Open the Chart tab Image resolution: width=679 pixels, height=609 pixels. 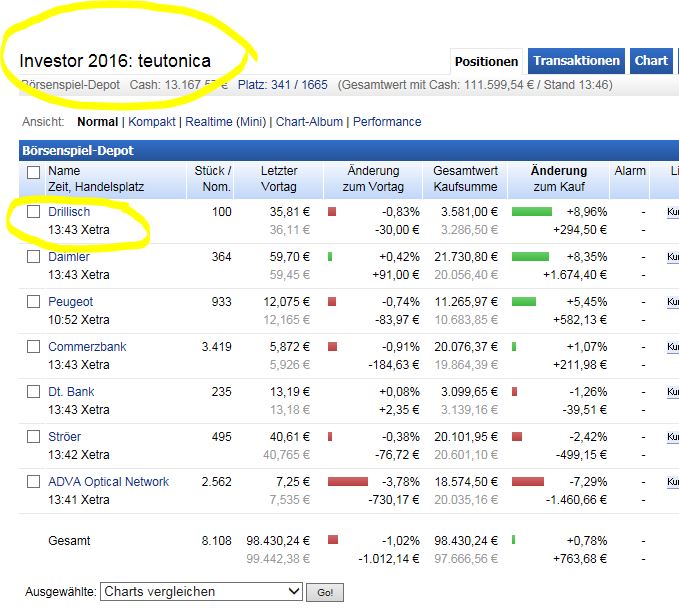pos(651,61)
